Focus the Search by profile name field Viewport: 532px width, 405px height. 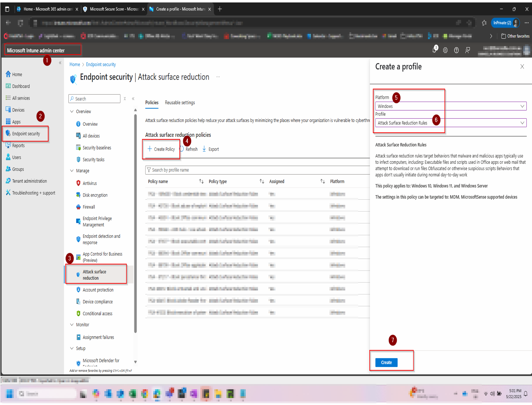click(258, 170)
